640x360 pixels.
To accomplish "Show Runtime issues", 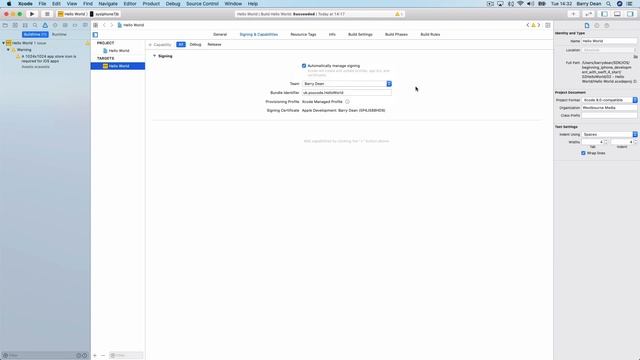I will 59,34.
